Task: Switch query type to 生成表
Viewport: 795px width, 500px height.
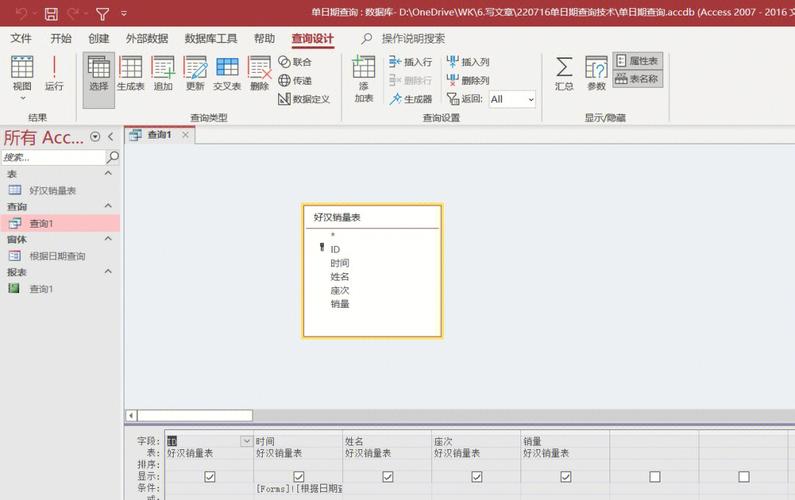Action: pyautogui.click(x=131, y=74)
